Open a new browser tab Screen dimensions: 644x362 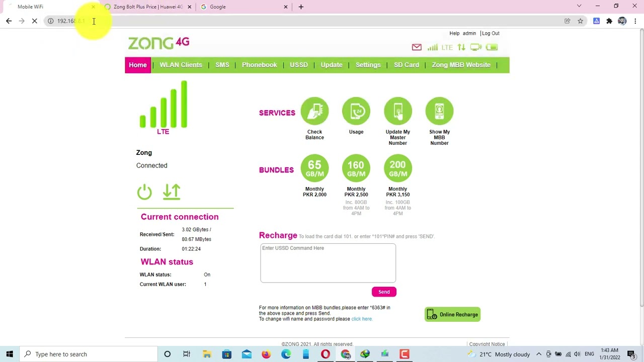point(301,7)
